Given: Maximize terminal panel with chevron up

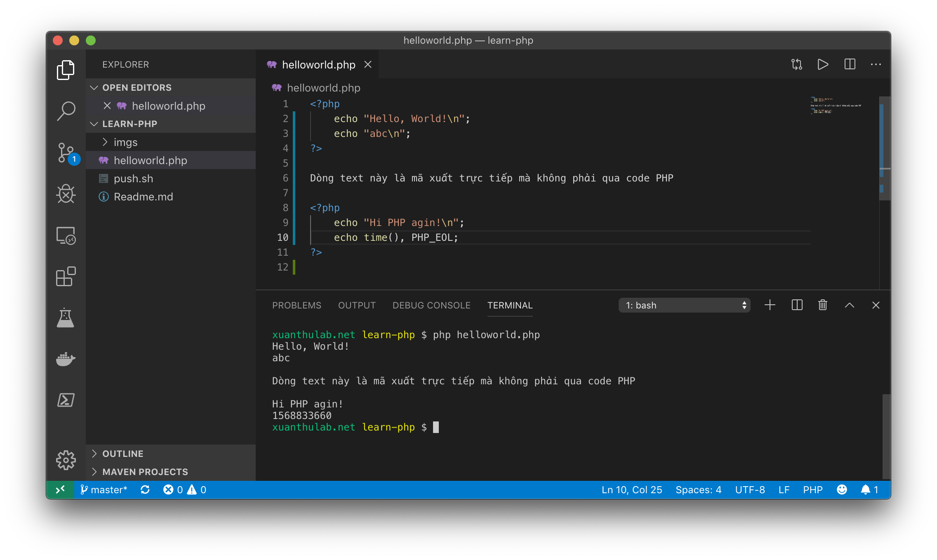Looking at the screenshot, I should tap(850, 305).
